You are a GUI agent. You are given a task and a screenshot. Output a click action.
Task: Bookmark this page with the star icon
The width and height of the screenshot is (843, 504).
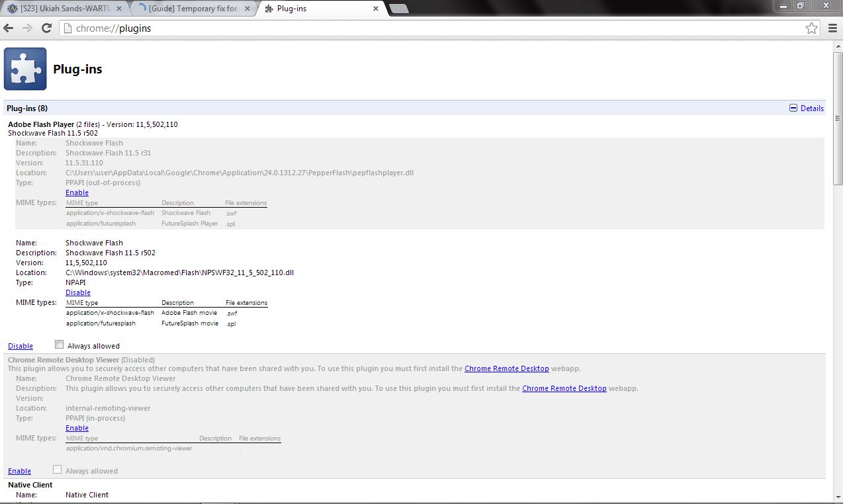811,28
